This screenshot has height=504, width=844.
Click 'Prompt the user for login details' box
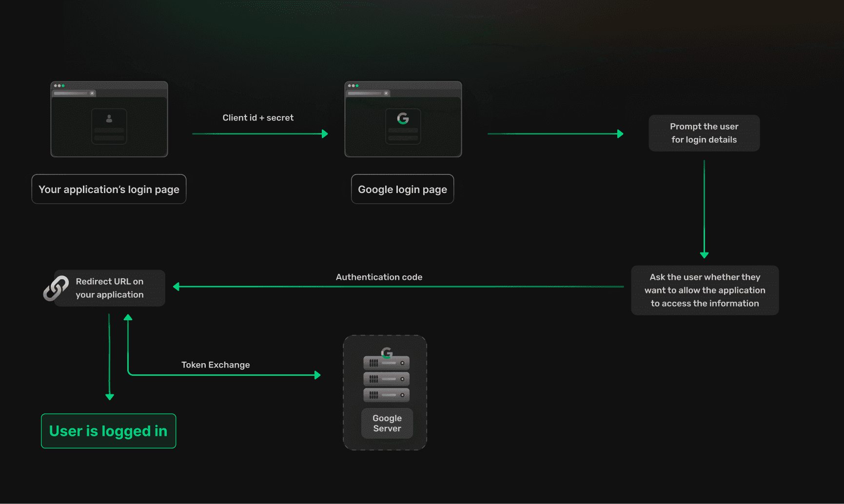coord(704,133)
